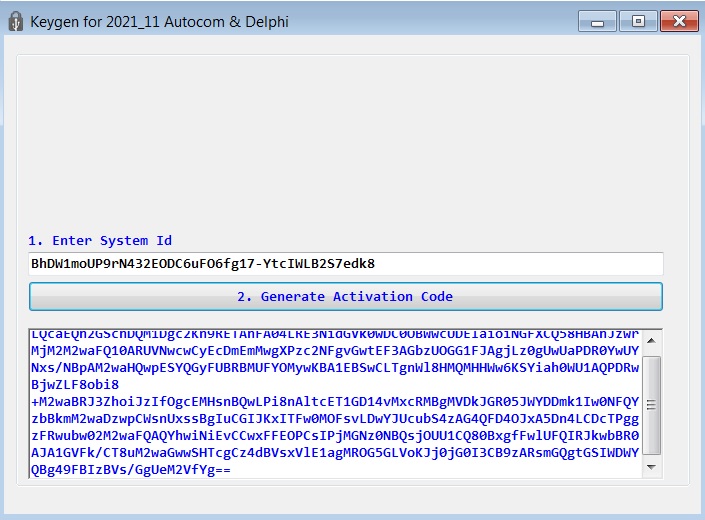
Task: Click the code line starting MjM2M2waFQ10
Action: point(335,351)
